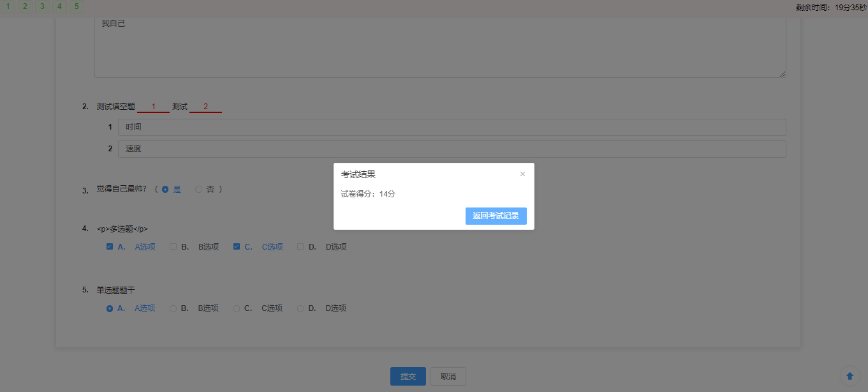Click the 返回考试记录 button
The width and height of the screenshot is (868, 392).
496,216
